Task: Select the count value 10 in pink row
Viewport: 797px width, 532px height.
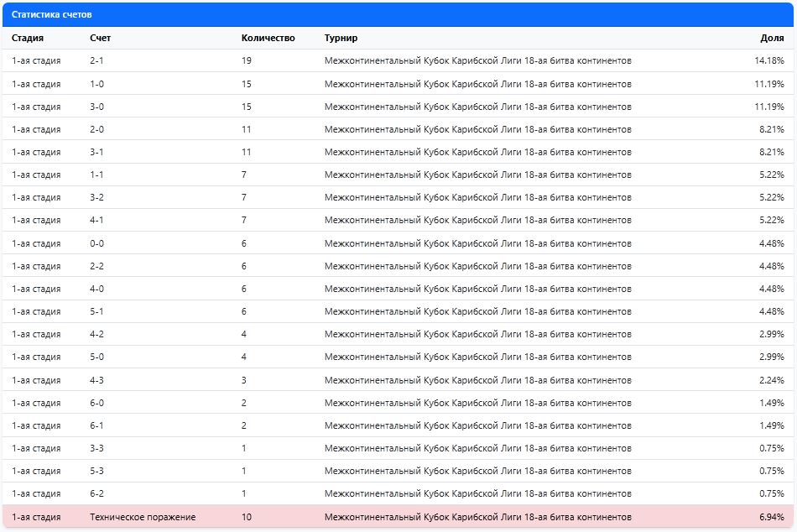Action: (247, 517)
